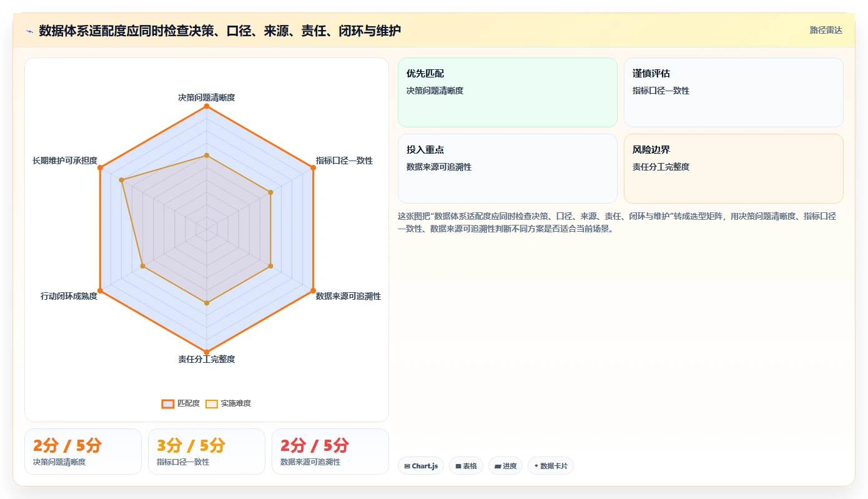Open the 优先匹配 card
868x499 pixels.
(508, 92)
